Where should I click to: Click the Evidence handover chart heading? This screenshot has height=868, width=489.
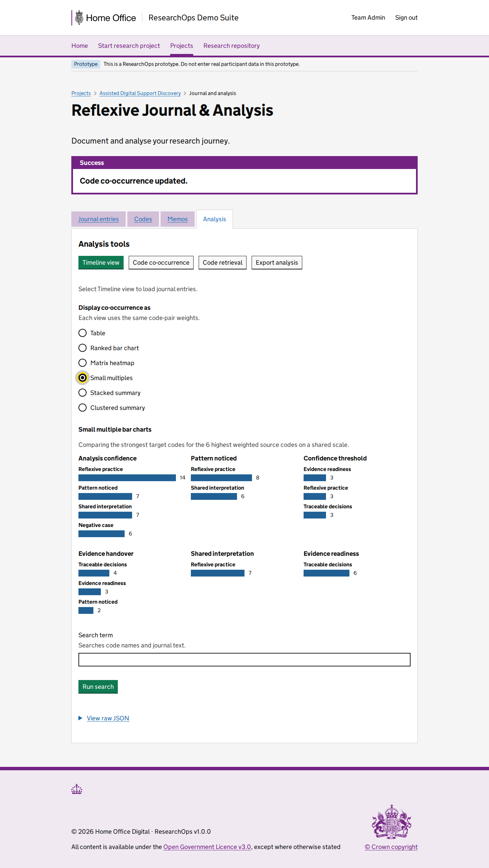tap(106, 554)
